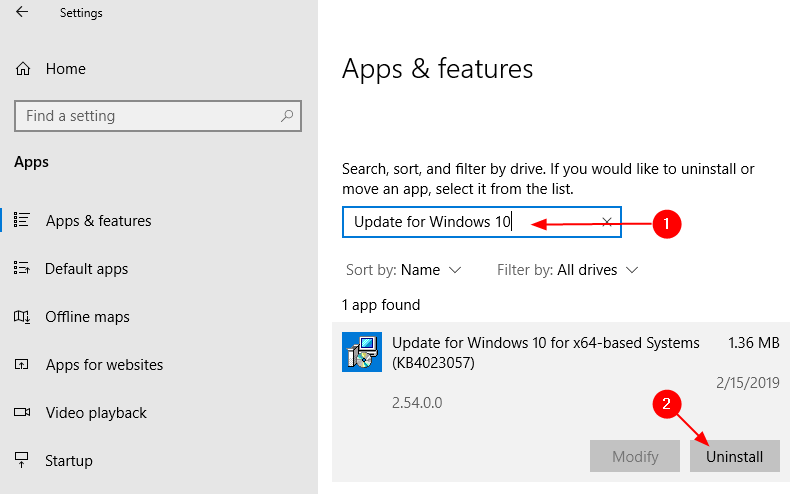Screen dimensions: 791x494
Task: Click the install date 2/15/2019
Action: [x=748, y=382]
